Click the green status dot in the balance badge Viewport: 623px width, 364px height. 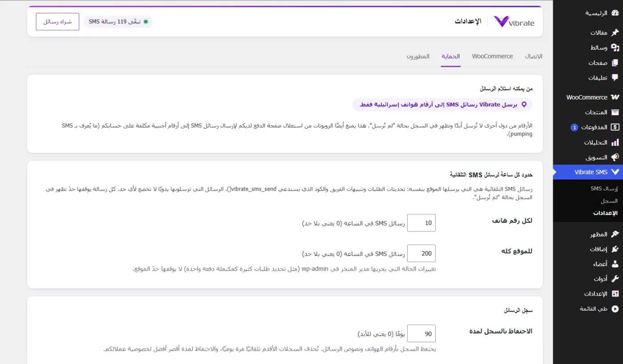pos(146,22)
